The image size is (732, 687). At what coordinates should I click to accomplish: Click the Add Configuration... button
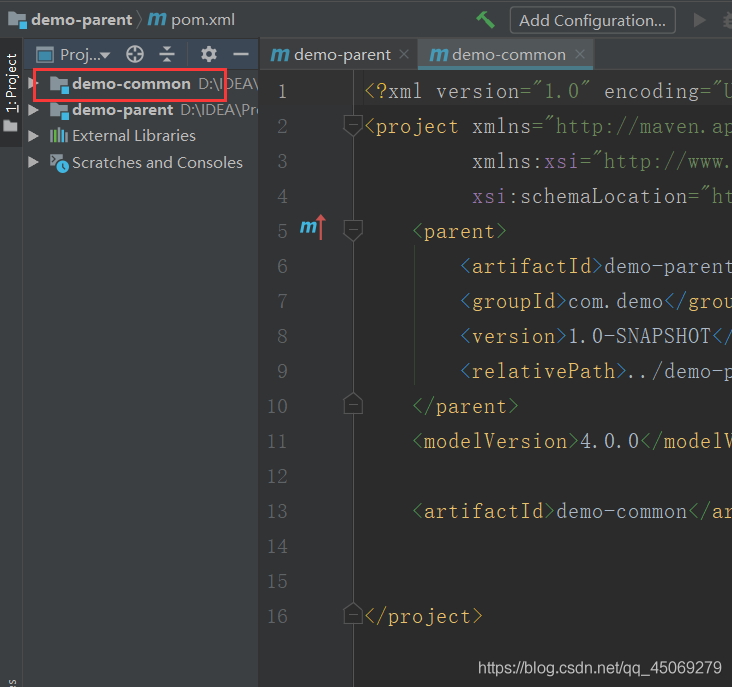tap(592, 20)
